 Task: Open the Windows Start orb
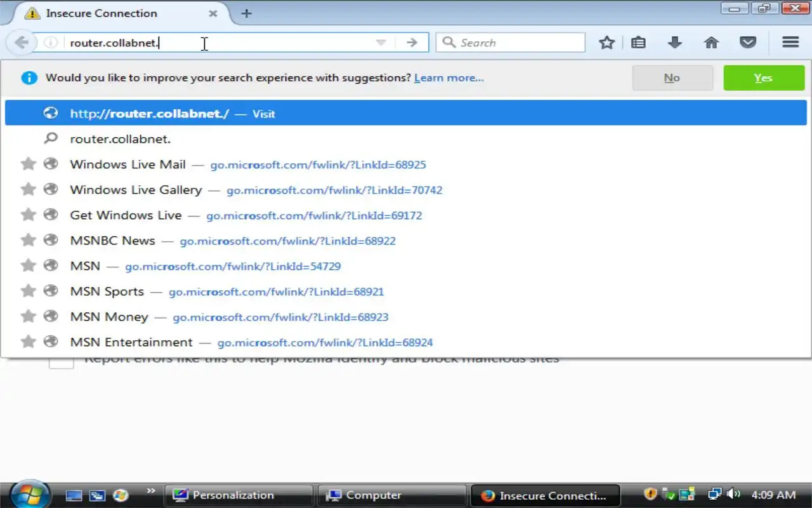click(30, 495)
